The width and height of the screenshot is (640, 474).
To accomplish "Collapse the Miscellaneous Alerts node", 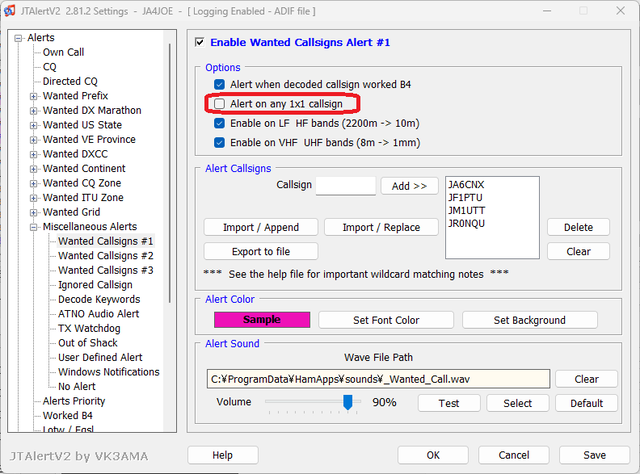I will (33, 227).
